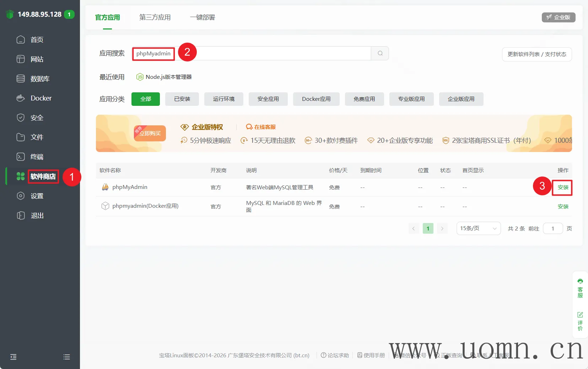Click the customer service headset icon
Viewport: 588px width, 369px height.
580,281
